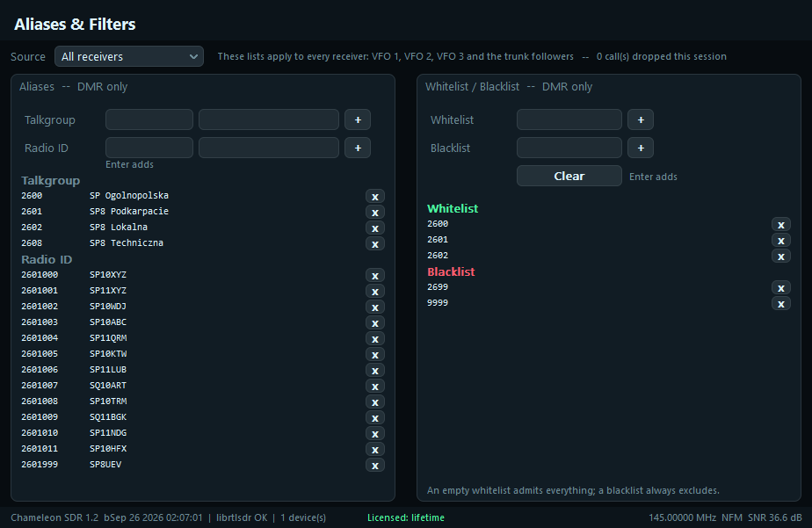The height and width of the screenshot is (528, 812).
Task: Select the green Whitelist heading
Action: (453, 208)
